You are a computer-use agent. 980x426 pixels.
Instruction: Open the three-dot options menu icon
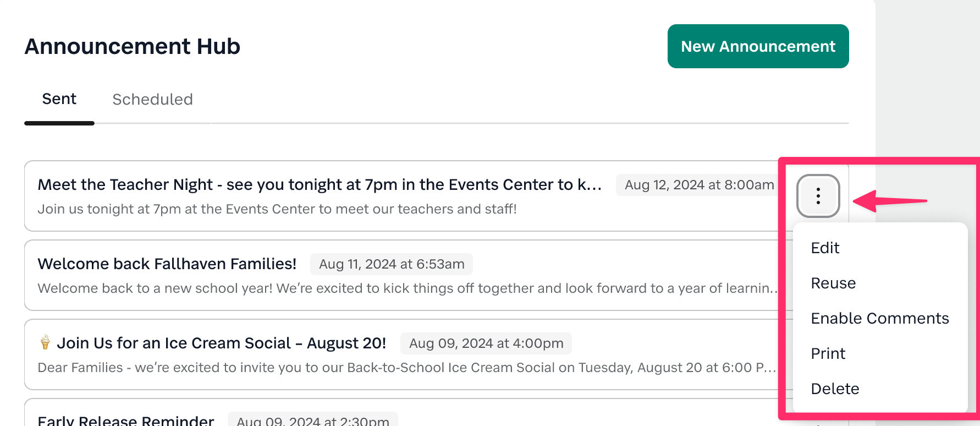coord(818,196)
